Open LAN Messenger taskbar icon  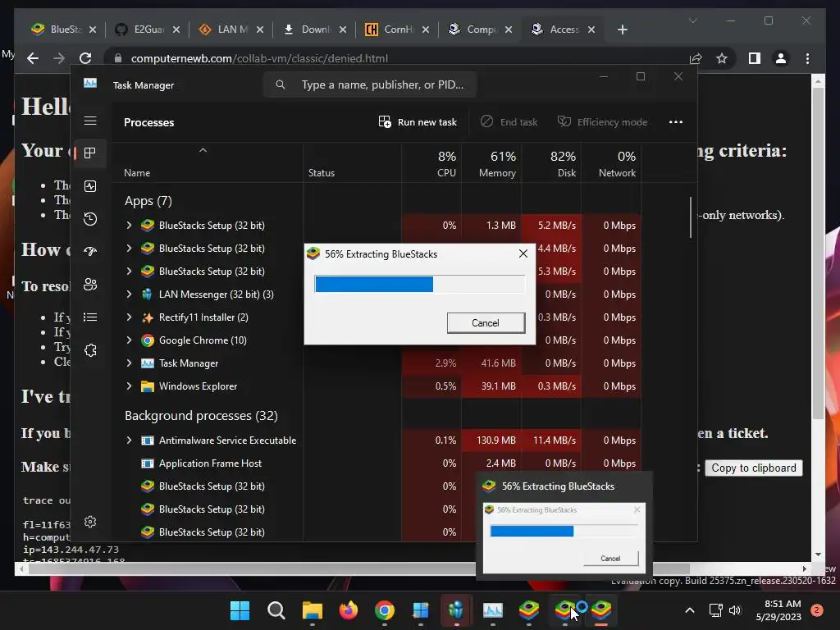pyautogui.click(x=456, y=610)
